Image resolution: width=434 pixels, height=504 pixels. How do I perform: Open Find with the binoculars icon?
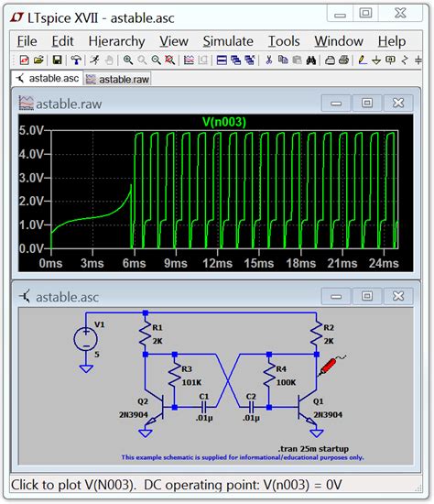(311, 60)
